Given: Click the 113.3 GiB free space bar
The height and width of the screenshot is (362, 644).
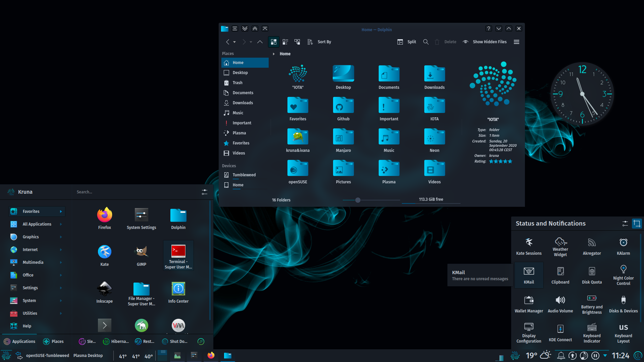Looking at the screenshot, I should (431, 200).
